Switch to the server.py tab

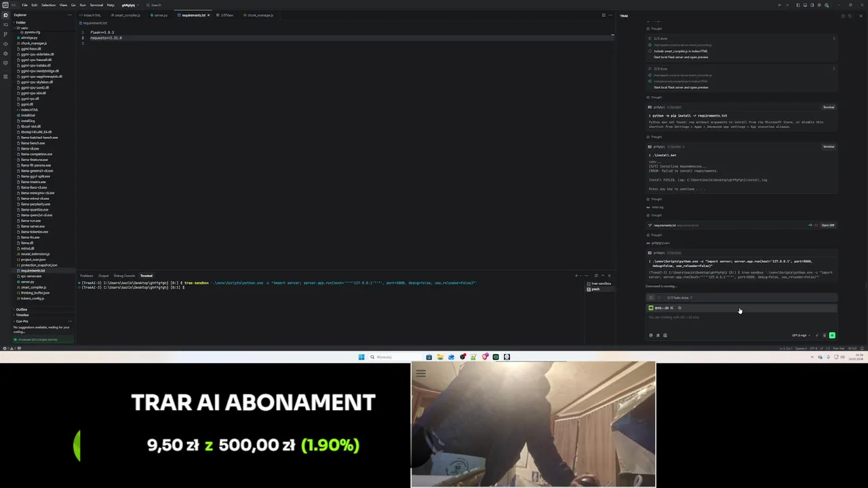(159, 15)
